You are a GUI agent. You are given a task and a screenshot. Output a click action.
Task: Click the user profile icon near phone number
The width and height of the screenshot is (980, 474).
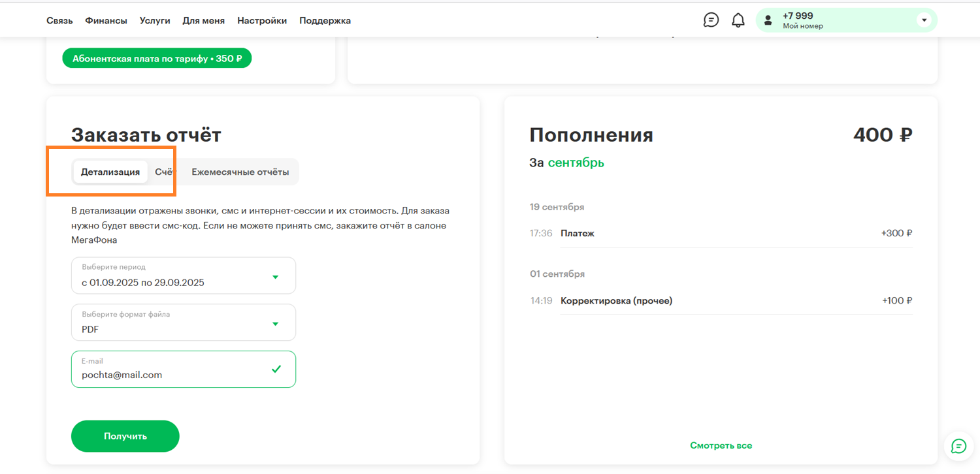tap(768, 20)
